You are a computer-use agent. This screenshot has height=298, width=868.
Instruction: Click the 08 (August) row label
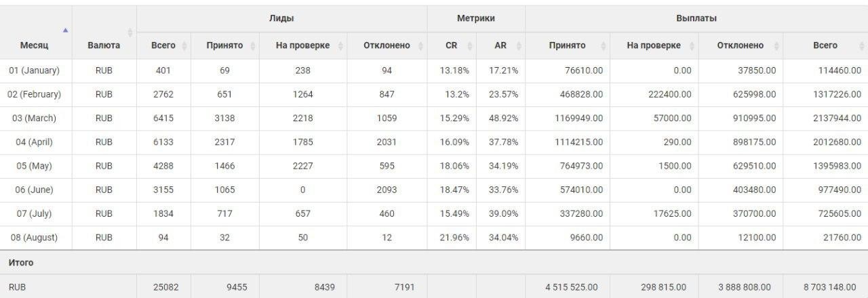click(34, 237)
